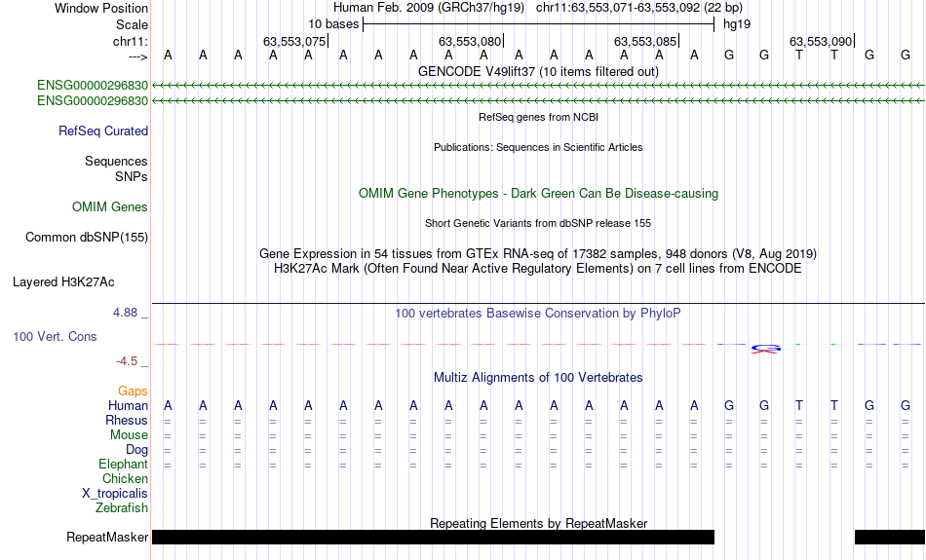The width and height of the screenshot is (926, 560).
Task: Click the Window Position label
Action: (101, 8)
